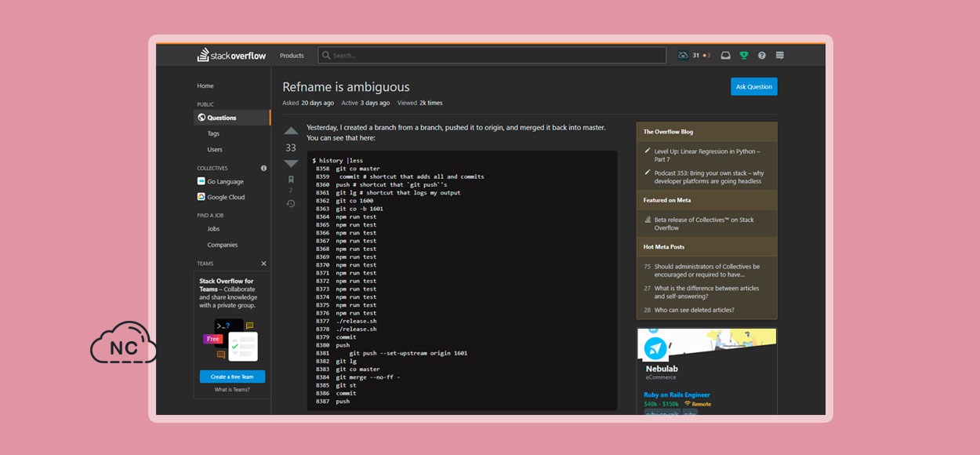Click the Create a free Team button
The width and height of the screenshot is (980, 455).
point(232,377)
